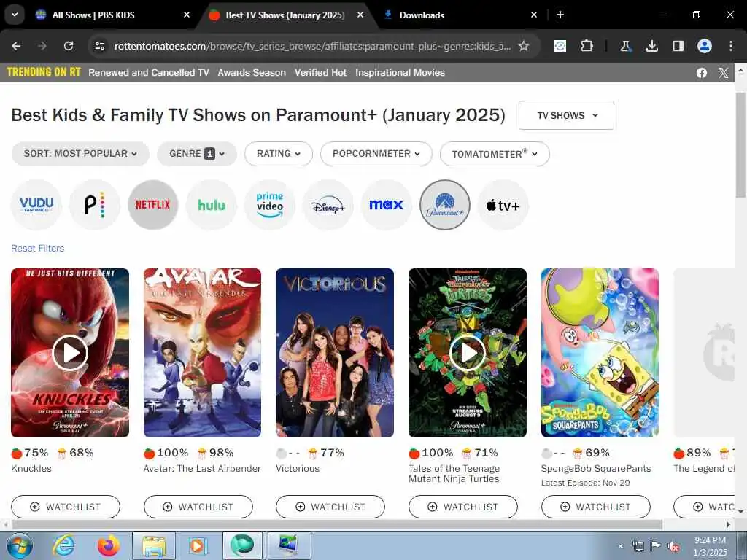The width and height of the screenshot is (747, 560).
Task: Open Windows Explorer from the taskbar
Action: tap(154, 545)
